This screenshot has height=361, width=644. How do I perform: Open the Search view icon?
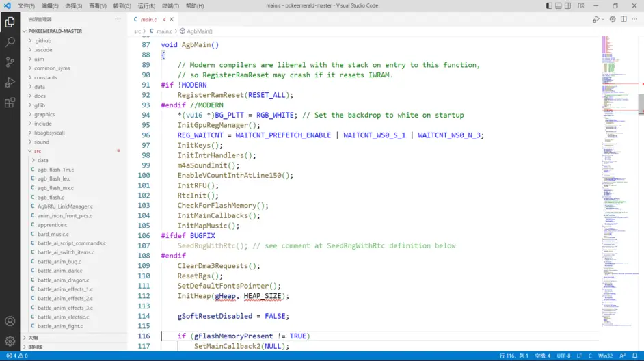click(x=10, y=42)
